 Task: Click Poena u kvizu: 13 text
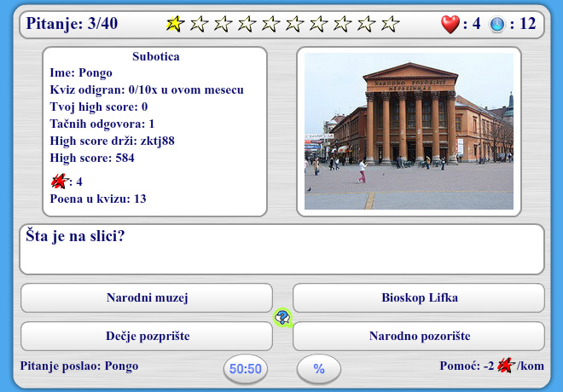[98, 199]
